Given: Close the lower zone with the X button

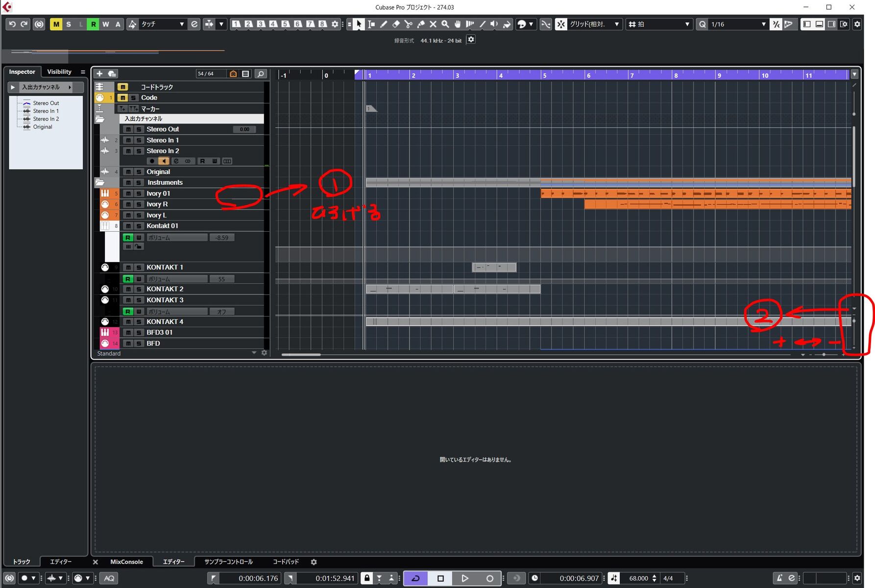Looking at the screenshot, I should (96, 562).
